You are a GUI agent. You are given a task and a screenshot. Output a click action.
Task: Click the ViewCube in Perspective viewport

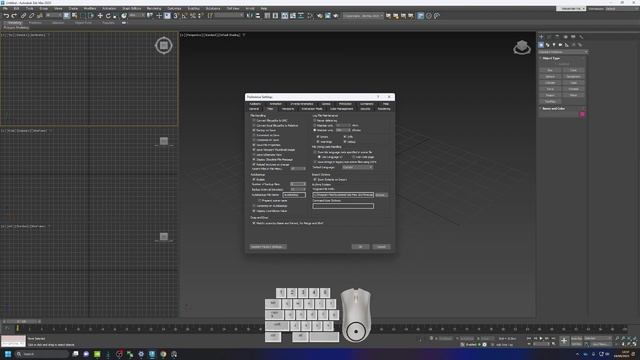point(522,47)
